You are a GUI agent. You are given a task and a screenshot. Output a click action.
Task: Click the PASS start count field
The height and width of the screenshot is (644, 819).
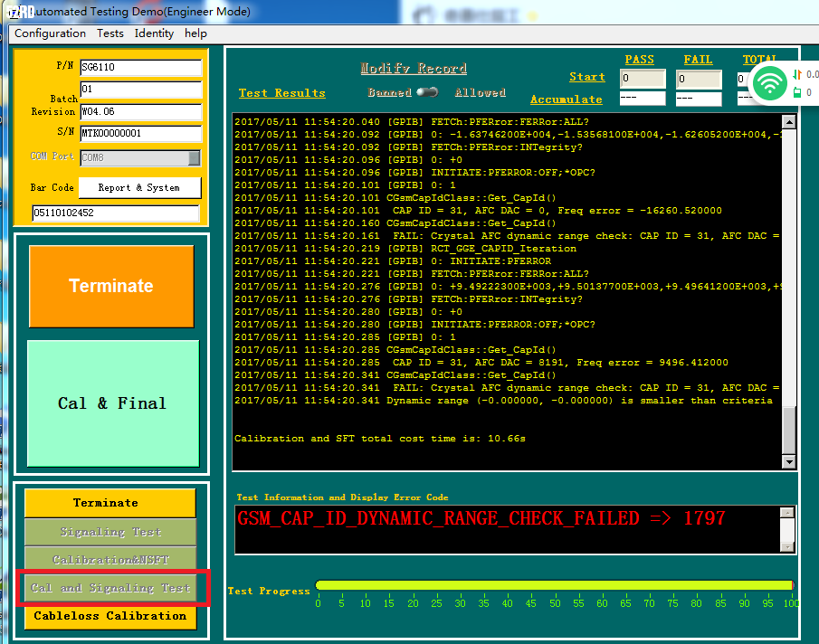(x=643, y=79)
